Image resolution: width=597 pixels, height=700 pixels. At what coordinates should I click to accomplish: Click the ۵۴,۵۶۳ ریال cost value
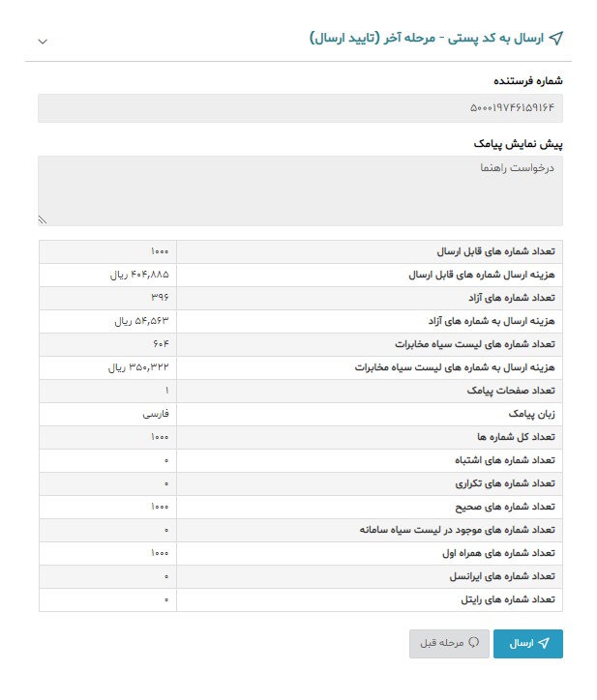pos(142,321)
